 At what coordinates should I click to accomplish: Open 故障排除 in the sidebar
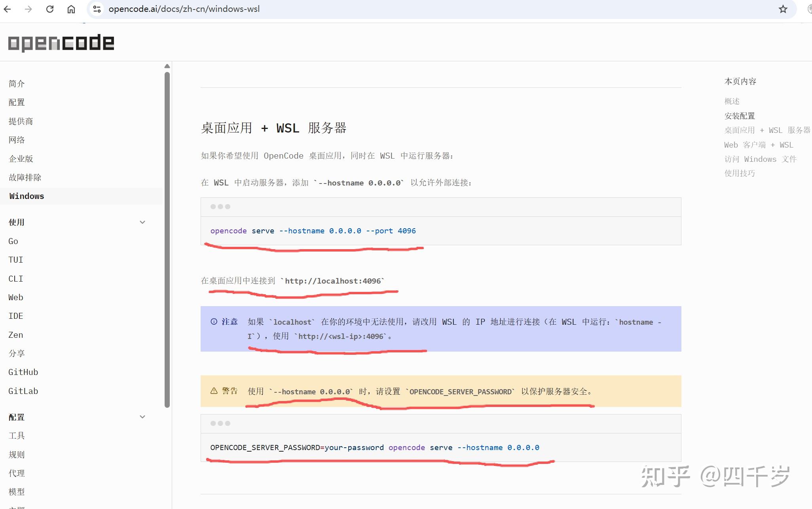(25, 177)
